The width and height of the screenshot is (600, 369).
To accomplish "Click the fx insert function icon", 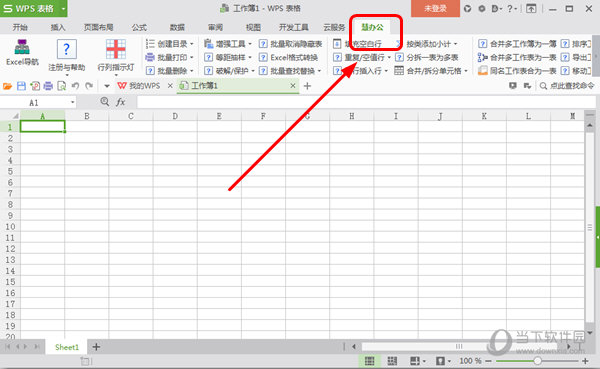I will (121, 102).
